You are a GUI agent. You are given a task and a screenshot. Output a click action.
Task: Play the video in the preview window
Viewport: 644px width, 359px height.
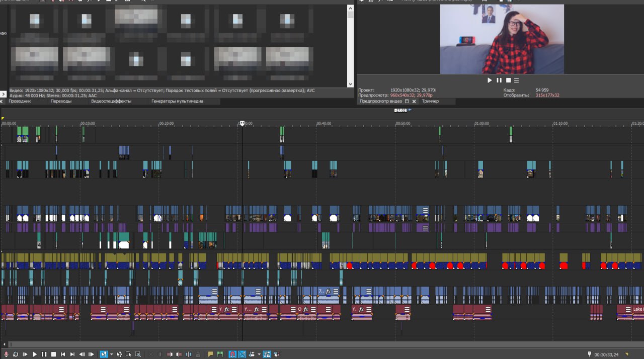coord(490,80)
